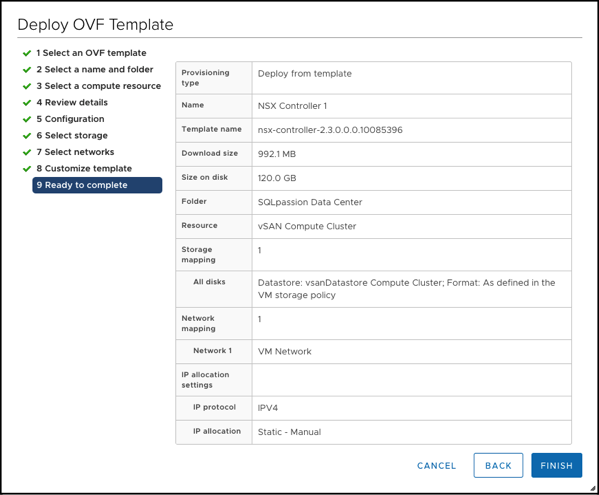Go to step 5 Configuration
Image resolution: width=599 pixels, height=495 pixels.
pyautogui.click(x=70, y=119)
